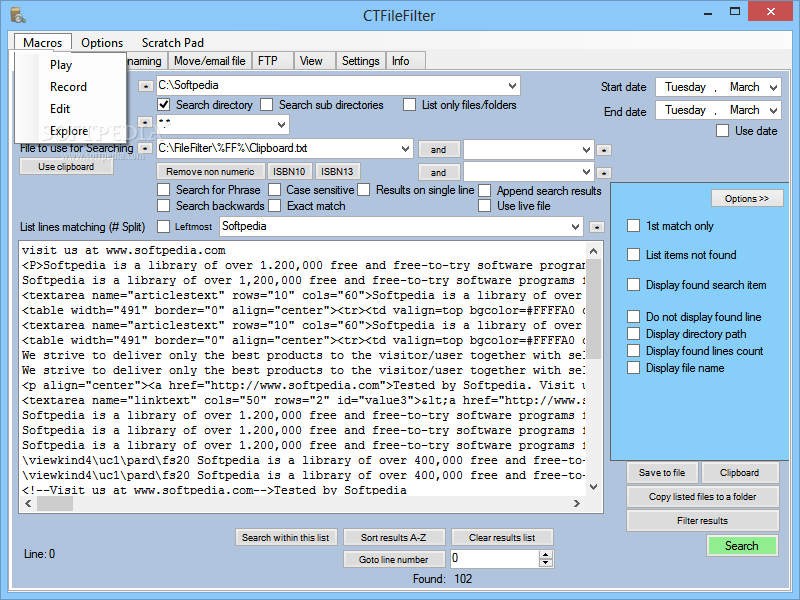The width and height of the screenshot is (800, 600).
Task: Click Sort results A-Z button
Action: pos(394,537)
